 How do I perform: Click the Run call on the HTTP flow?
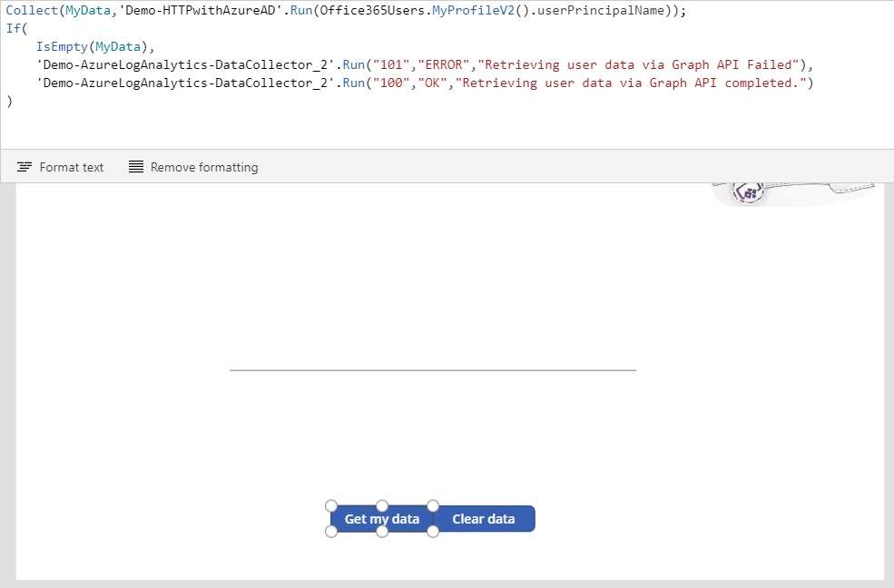tap(300, 10)
